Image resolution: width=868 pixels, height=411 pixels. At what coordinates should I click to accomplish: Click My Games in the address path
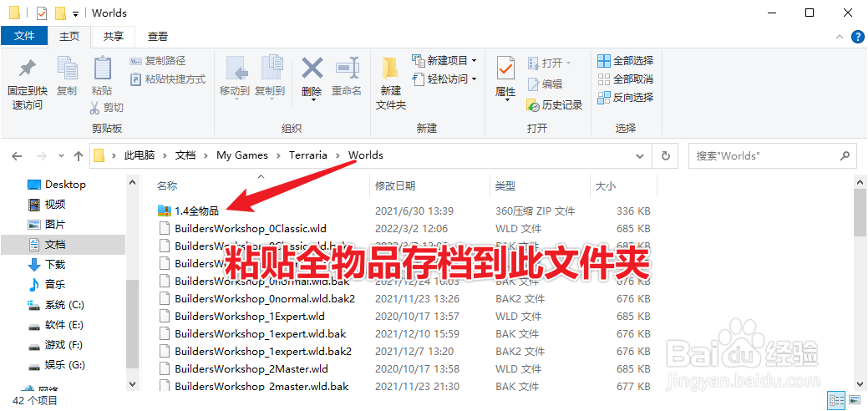click(x=242, y=155)
